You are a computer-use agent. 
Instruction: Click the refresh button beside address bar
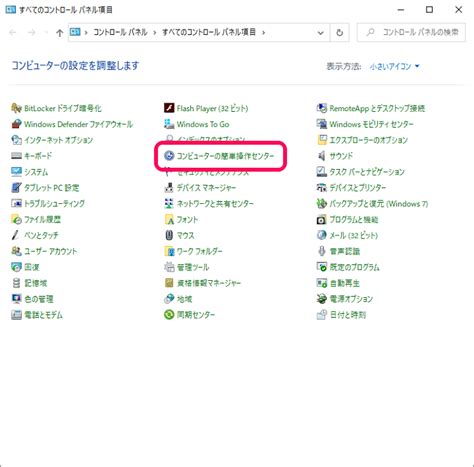[x=339, y=33]
